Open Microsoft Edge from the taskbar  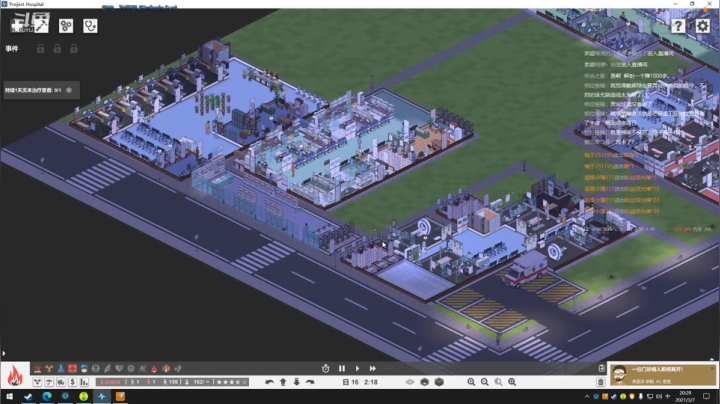coord(47,396)
